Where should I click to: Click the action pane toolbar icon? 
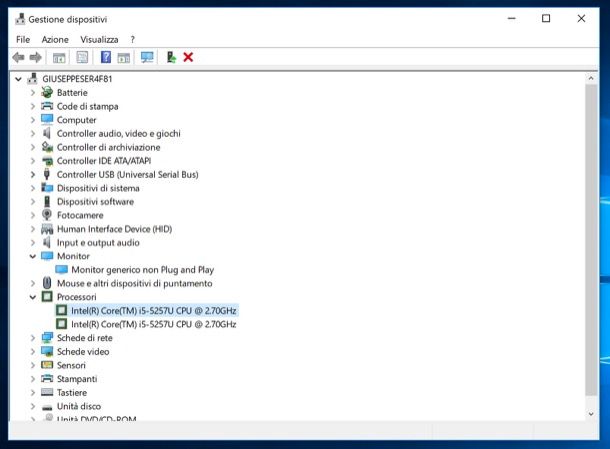pos(124,58)
